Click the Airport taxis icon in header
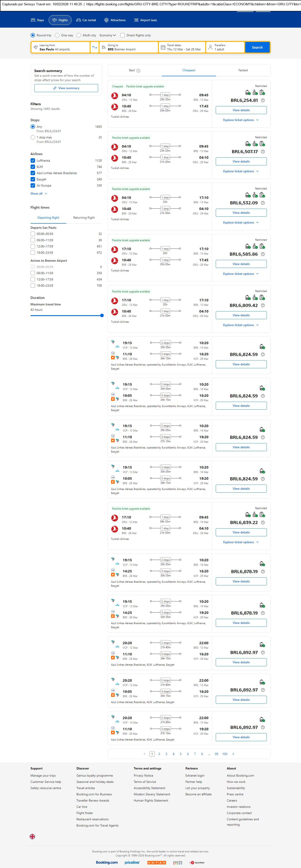301x868 pixels. click(136, 20)
